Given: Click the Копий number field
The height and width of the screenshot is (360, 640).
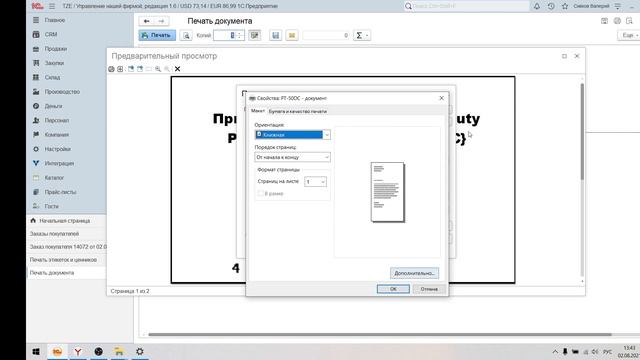Looking at the screenshot, I should 229,36.
